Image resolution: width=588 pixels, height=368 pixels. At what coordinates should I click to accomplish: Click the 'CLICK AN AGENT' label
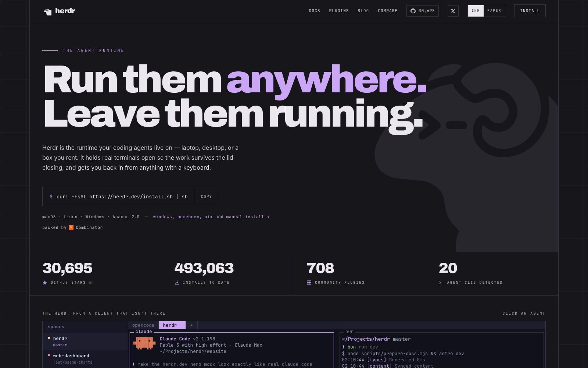point(524,314)
